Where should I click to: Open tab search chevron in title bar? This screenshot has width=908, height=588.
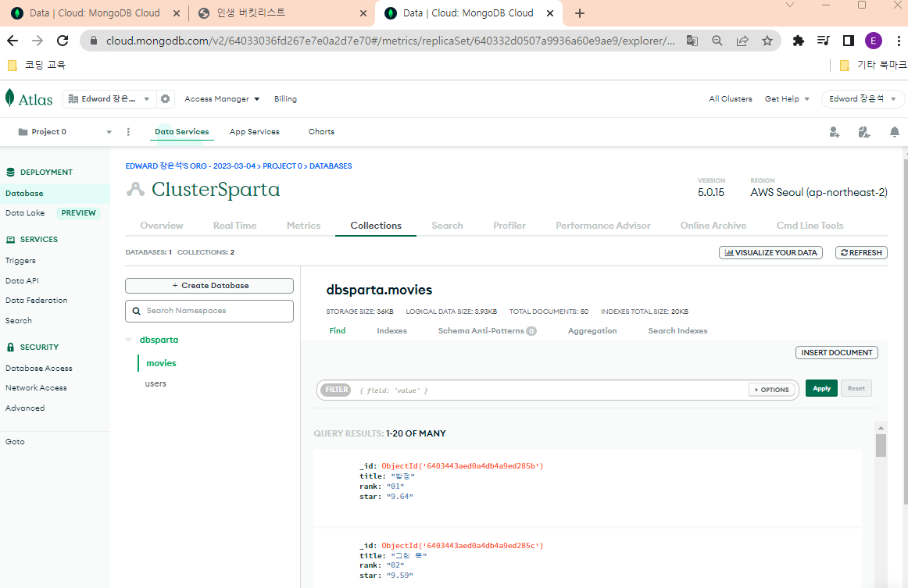789,5
